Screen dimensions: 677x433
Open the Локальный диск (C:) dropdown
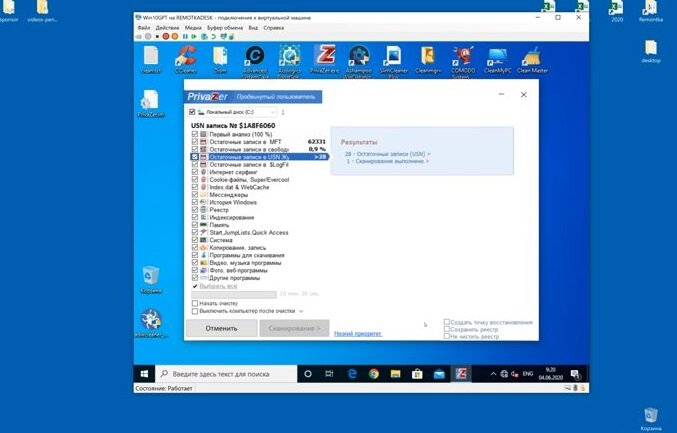tap(272, 112)
